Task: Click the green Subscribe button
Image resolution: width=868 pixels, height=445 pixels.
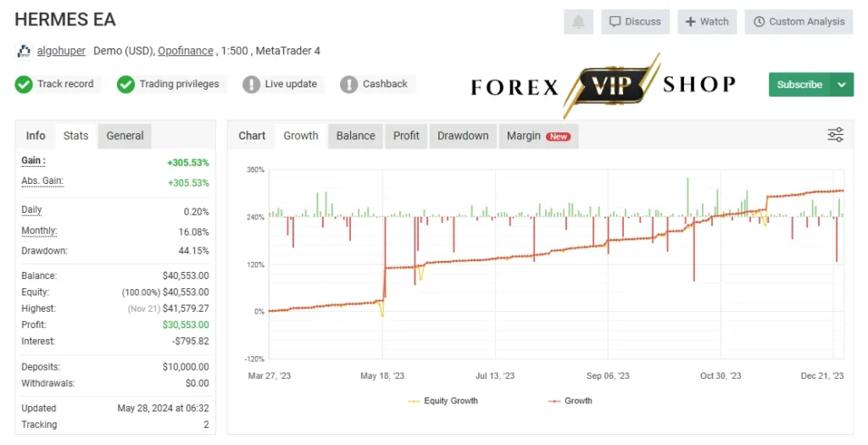Action: 799,85
